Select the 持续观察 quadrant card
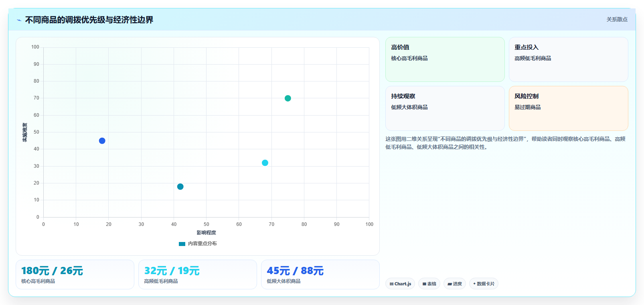Viewport: 644px width, 305px height. pyautogui.click(x=445, y=108)
